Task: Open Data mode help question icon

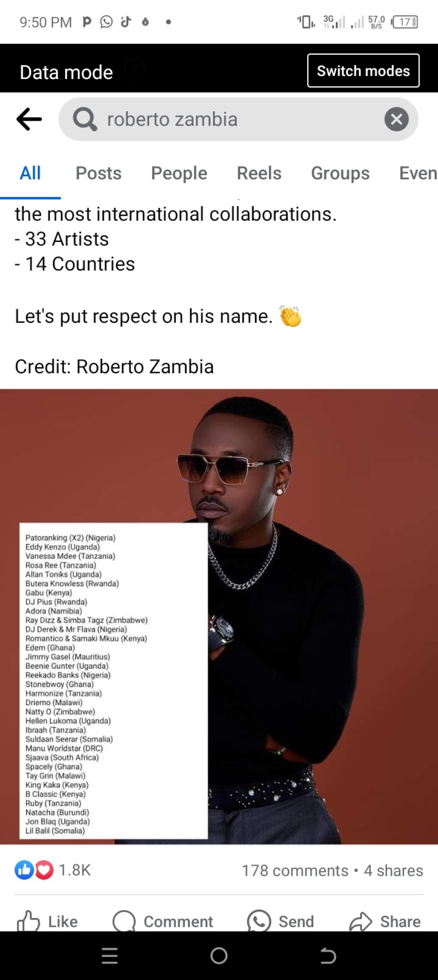Action: coord(134,70)
